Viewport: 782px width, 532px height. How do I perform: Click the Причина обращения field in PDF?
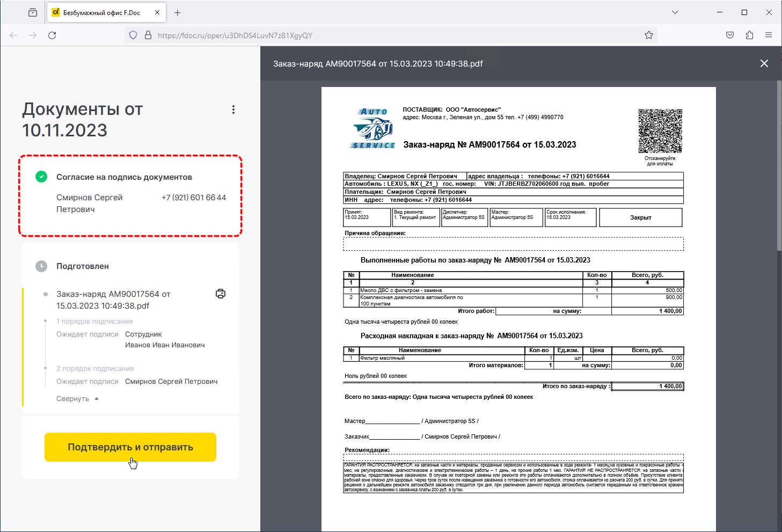[x=513, y=244]
